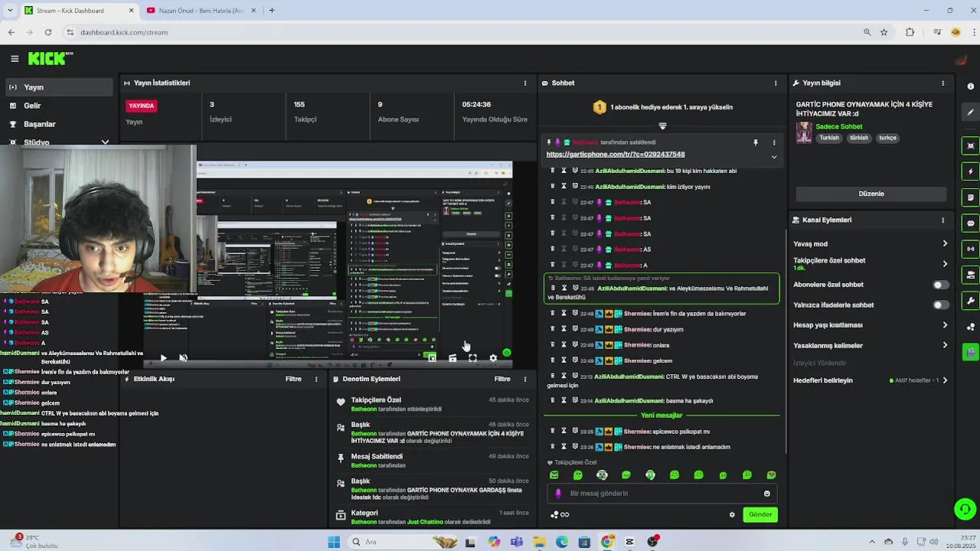Image resolution: width=980 pixels, height=551 pixels.
Task: Open the green headset support button
Action: tap(965, 508)
